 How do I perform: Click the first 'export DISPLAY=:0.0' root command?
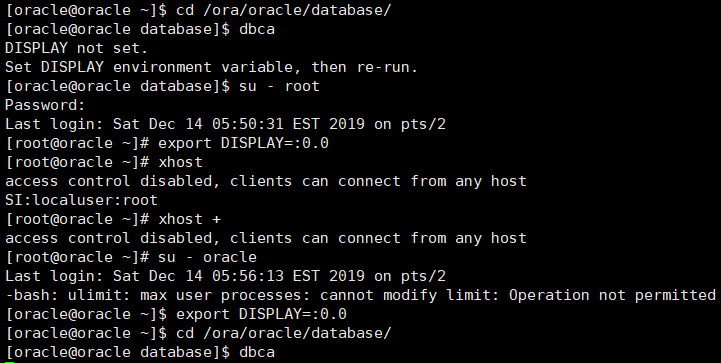pos(243,143)
